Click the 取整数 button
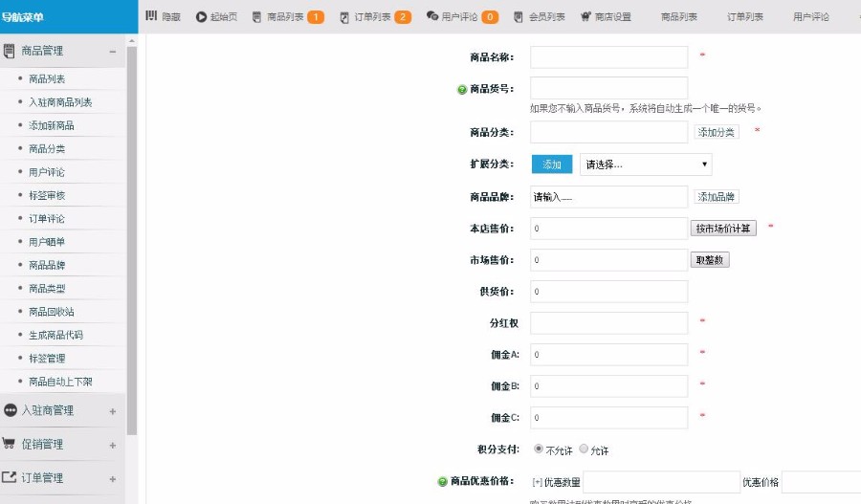 click(710, 260)
